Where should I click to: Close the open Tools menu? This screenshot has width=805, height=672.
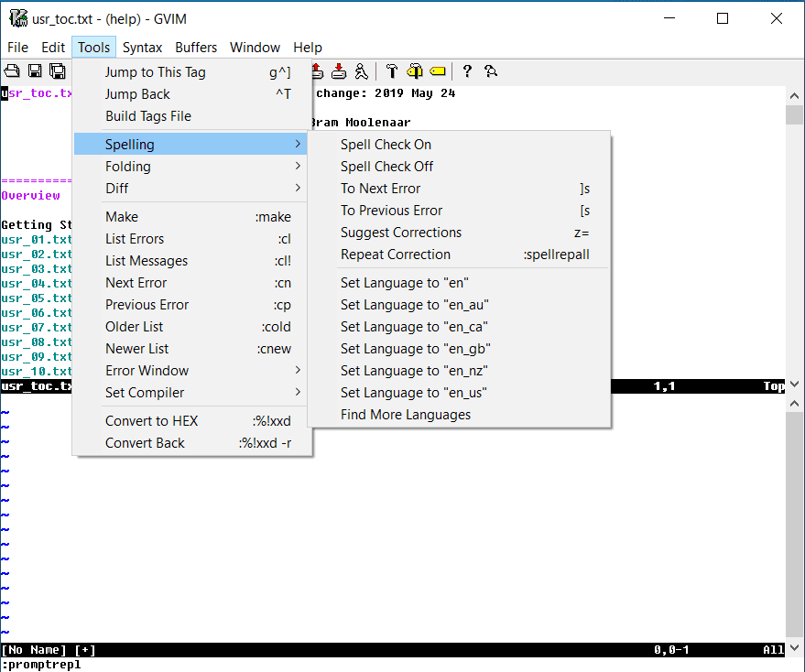click(94, 48)
